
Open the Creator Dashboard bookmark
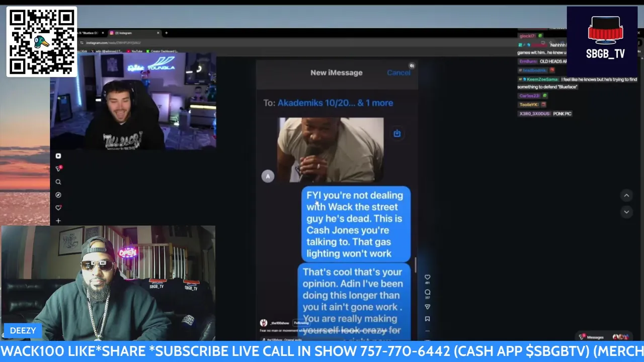pos(163,51)
